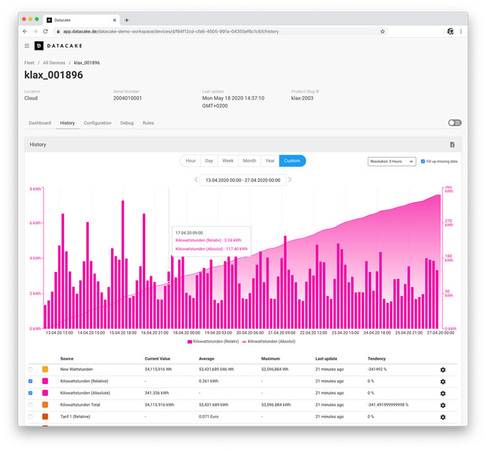Uncheck the Fill up missing data checkbox
Image resolution: width=486 pixels, height=450 pixels.
423,161
